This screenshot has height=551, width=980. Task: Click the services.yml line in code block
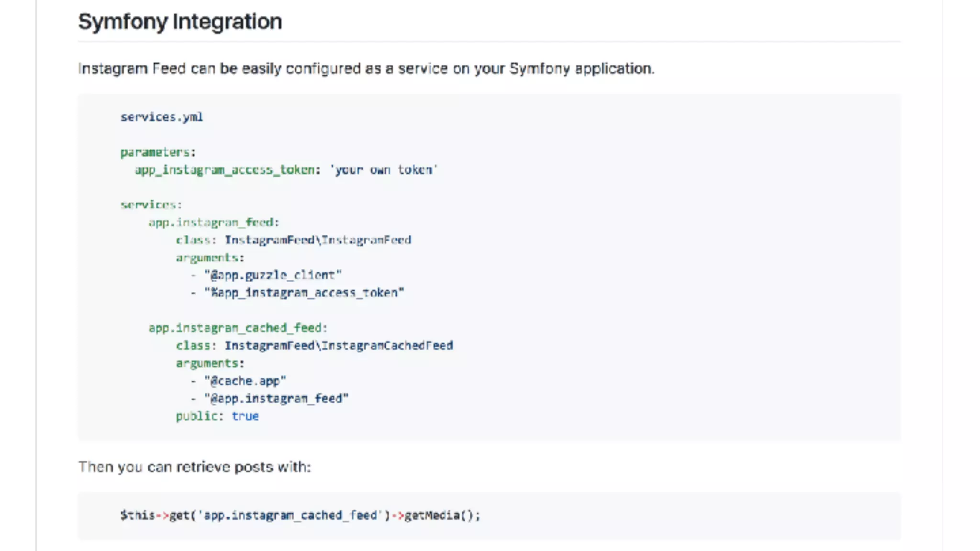(x=162, y=117)
